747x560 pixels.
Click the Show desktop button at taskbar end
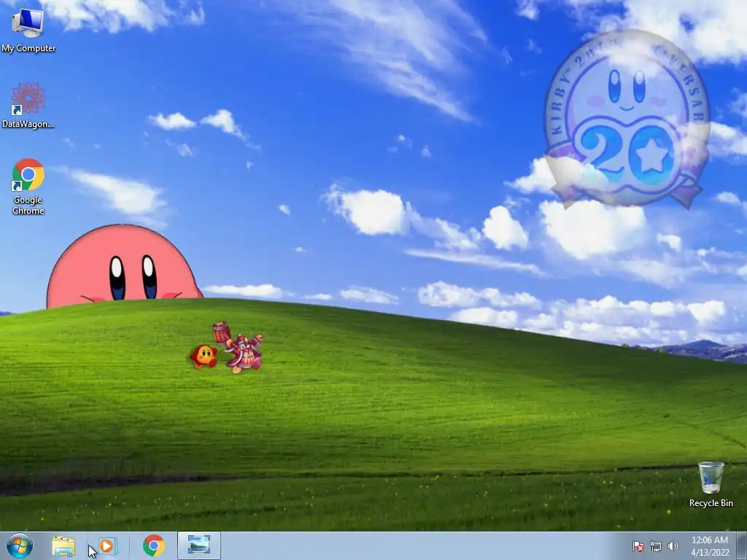tap(742, 545)
